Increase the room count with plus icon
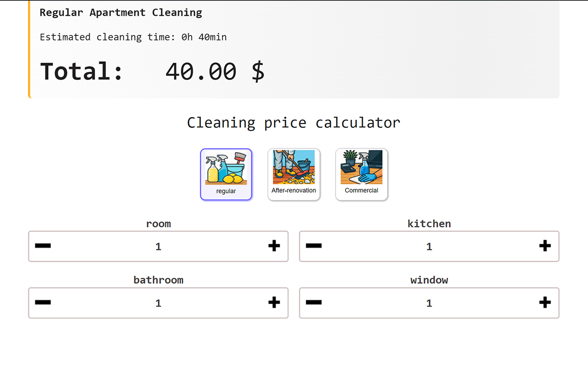 pyautogui.click(x=274, y=246)
